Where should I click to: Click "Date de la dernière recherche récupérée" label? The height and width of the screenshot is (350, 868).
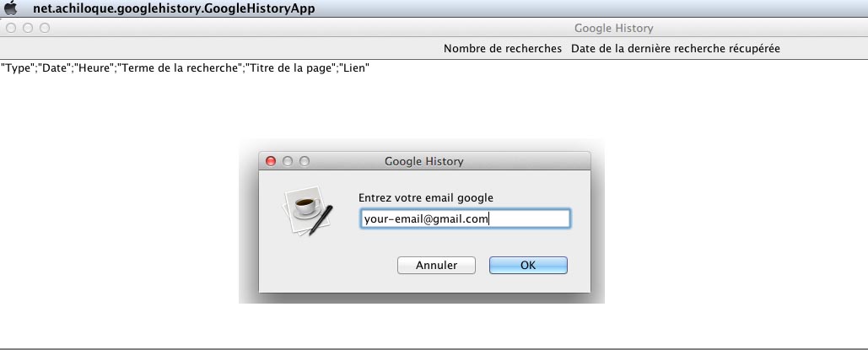(x=676, y=49)
